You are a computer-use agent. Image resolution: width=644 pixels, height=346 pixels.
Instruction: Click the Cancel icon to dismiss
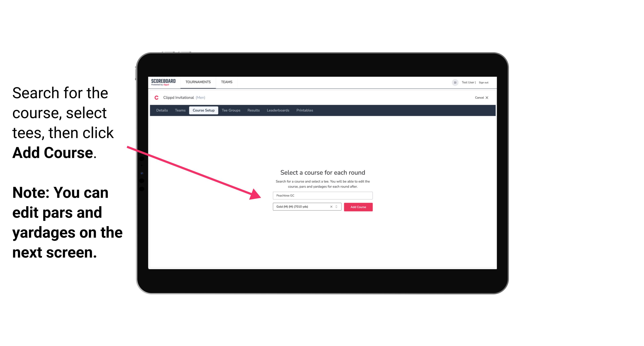(x=489, y=98)
